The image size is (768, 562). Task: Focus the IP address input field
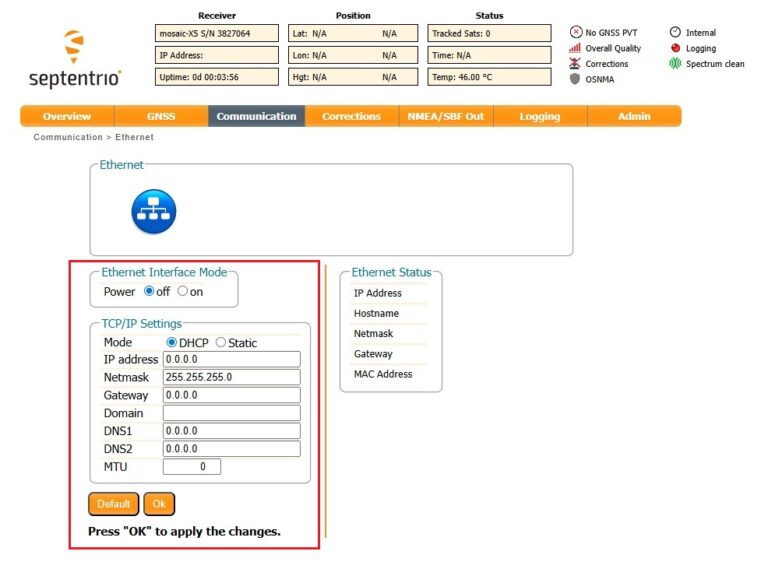click(x=232, y=359)
